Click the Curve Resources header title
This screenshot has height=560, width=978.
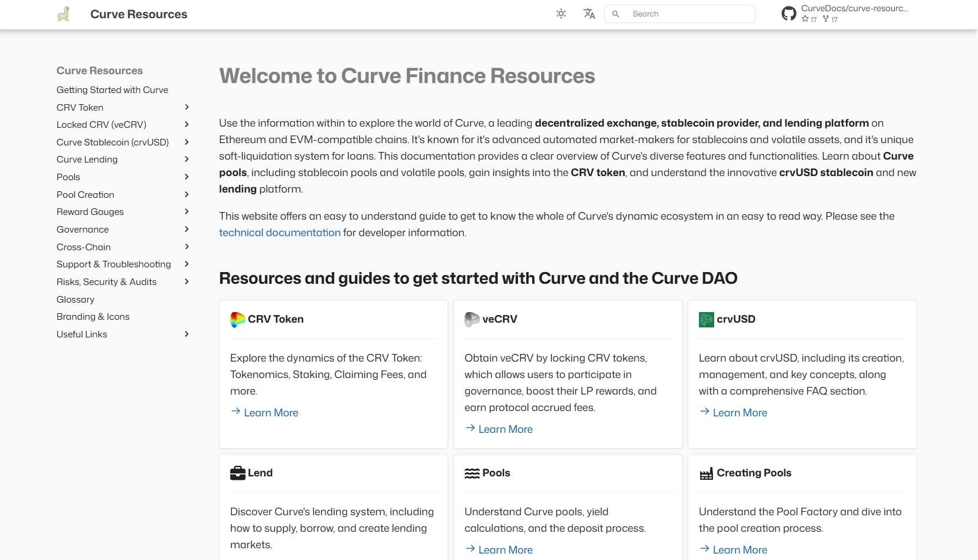[139, 14]
